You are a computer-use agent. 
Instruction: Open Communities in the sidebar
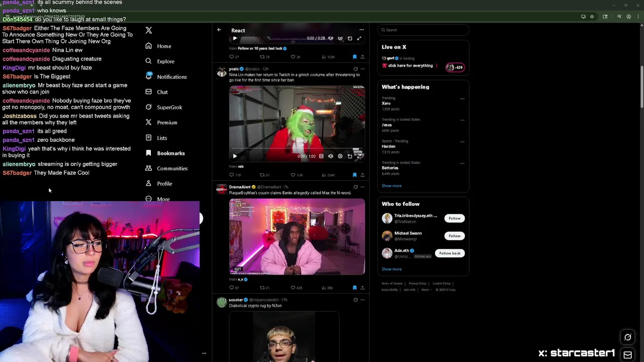click(x=166, y=168)
